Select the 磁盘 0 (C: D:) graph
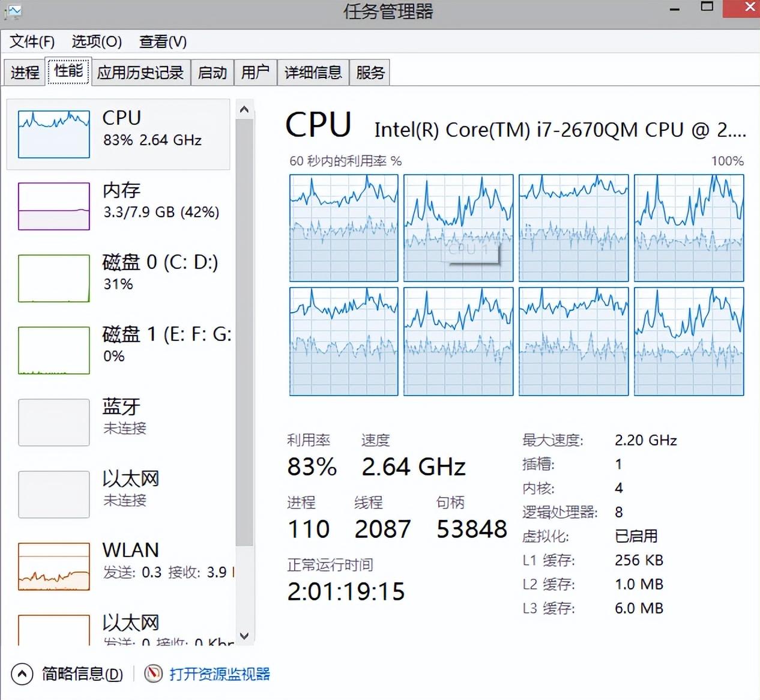The height and width of the screenshot is (700, 760). point(54,278)
